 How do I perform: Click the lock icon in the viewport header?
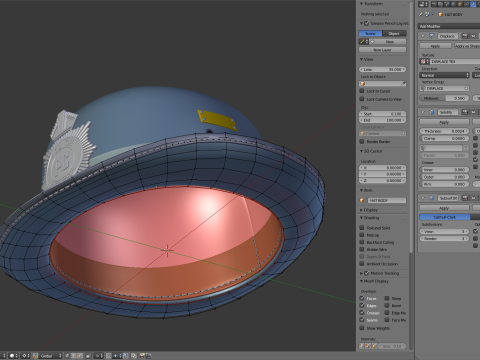coord(88,356)
